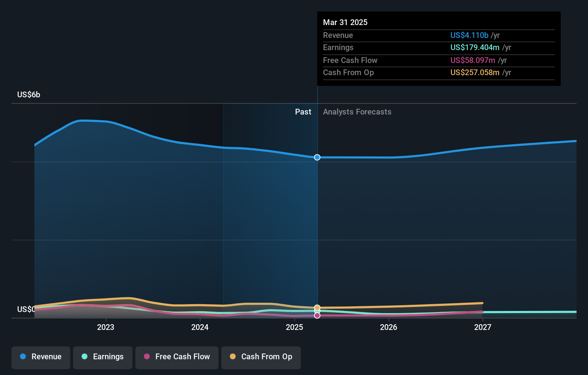Click the 2027 x-axis label
Viewport: 588px width, 375px height.
pos(483,327)
